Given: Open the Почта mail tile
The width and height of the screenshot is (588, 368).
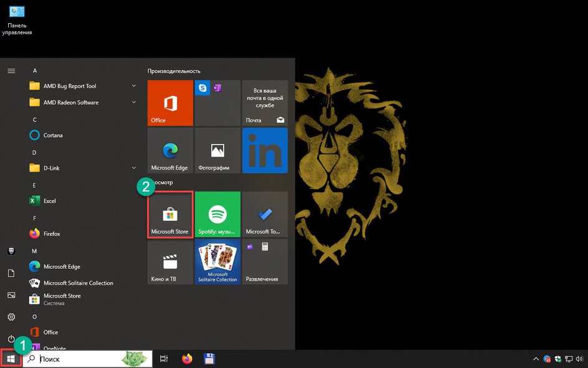Looking at the screenshot, I should 265,103.
